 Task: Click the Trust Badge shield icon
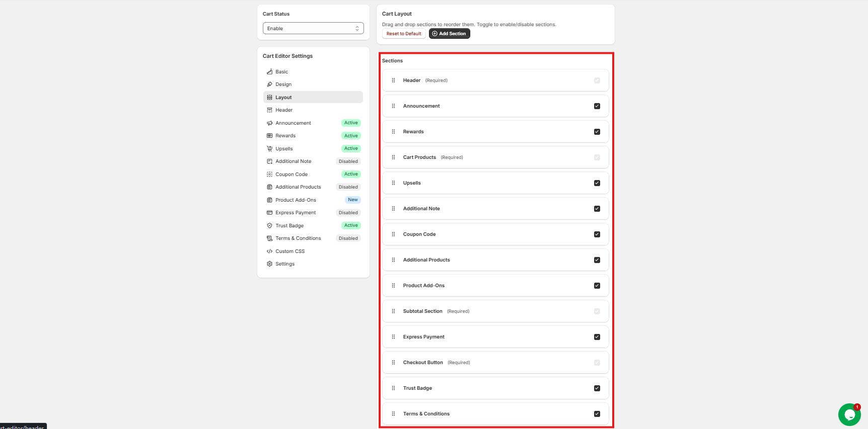point(269,226)
